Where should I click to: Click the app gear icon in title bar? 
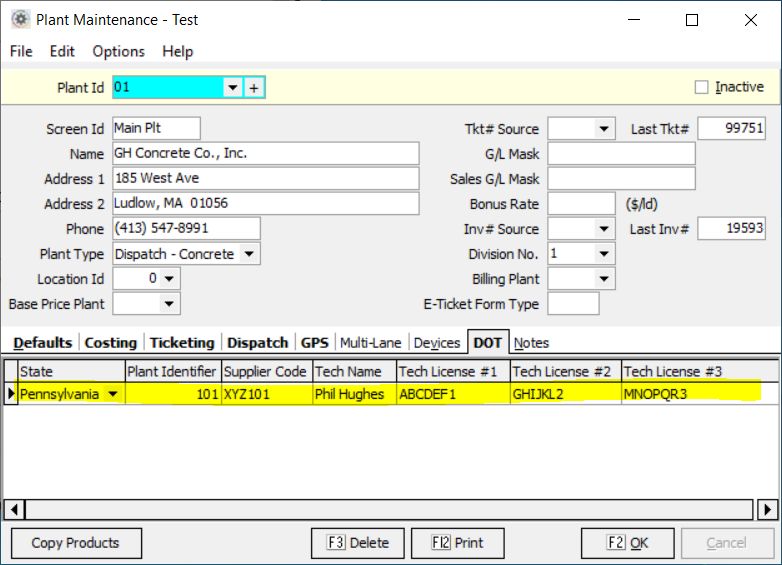point(20,20)
